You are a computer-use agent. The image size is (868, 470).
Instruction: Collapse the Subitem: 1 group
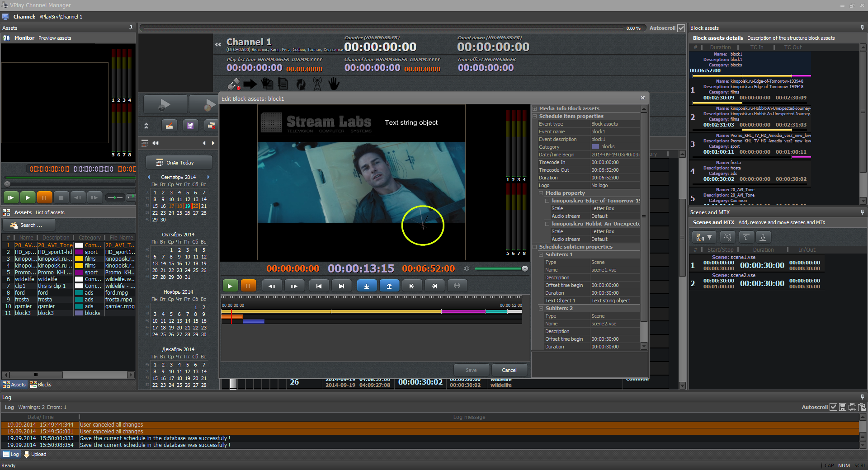(541, 254)
